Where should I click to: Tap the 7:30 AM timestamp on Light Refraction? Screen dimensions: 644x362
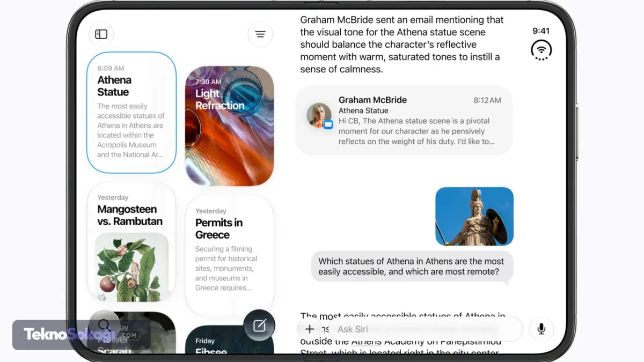[208, 82]
